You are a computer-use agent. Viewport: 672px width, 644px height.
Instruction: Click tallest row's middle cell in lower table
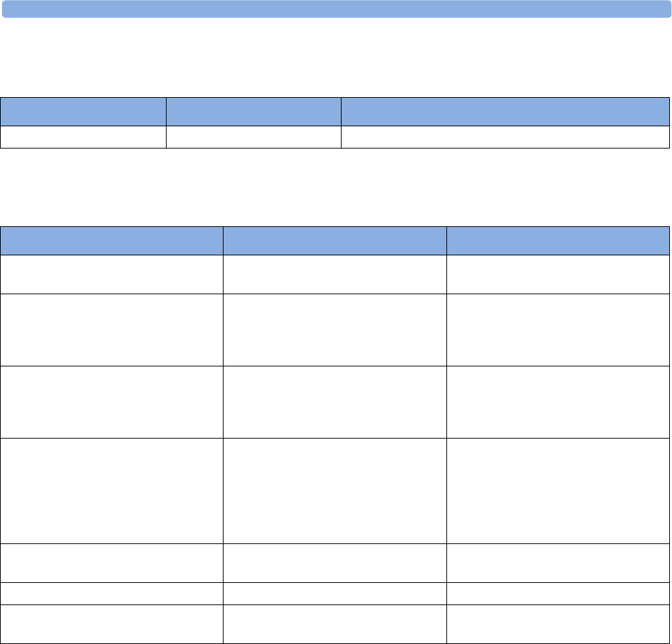335,491
